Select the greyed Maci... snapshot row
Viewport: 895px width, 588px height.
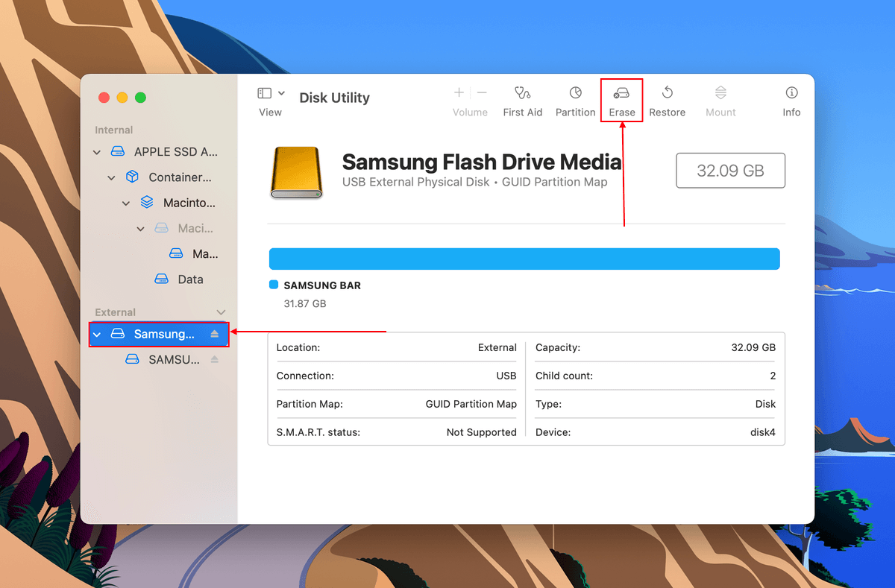158,228
